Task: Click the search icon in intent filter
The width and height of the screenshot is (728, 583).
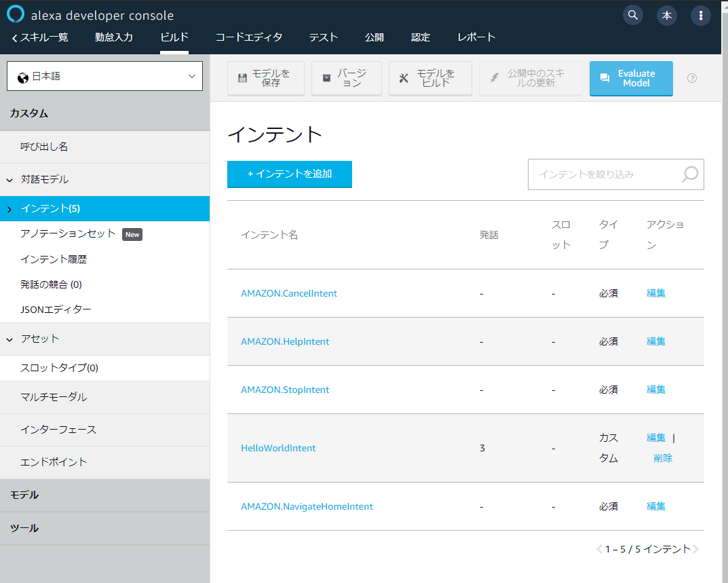Action: (690, 174)
